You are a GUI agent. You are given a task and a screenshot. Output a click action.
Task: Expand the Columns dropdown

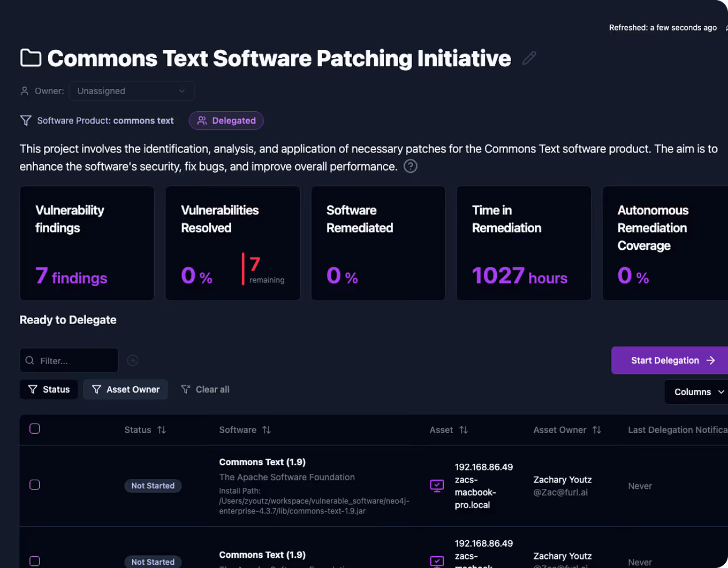(696, 392)
